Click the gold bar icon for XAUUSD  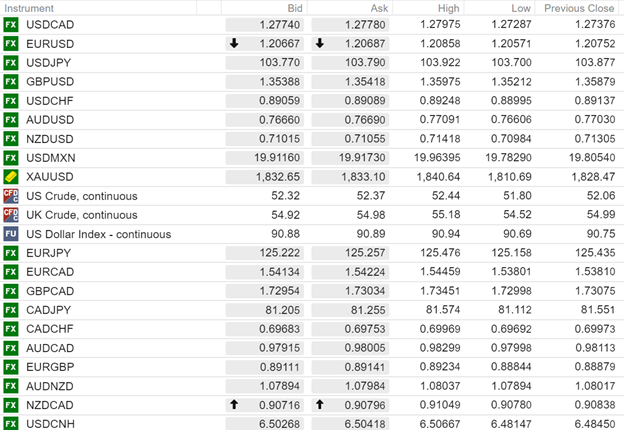[x=11, y=177]
